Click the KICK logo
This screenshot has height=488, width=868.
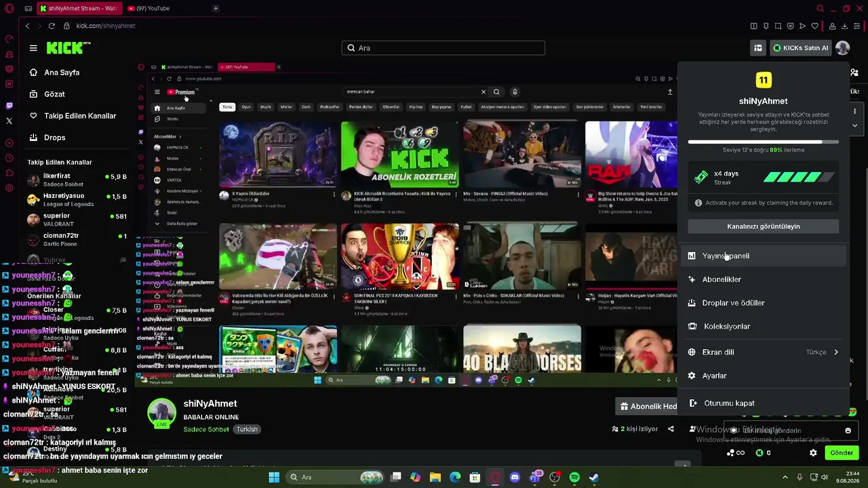coord(68,47)
